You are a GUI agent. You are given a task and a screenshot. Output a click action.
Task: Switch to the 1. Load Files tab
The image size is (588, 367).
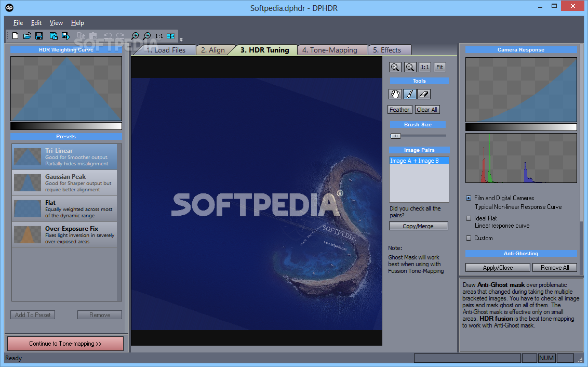coord(166,50)
